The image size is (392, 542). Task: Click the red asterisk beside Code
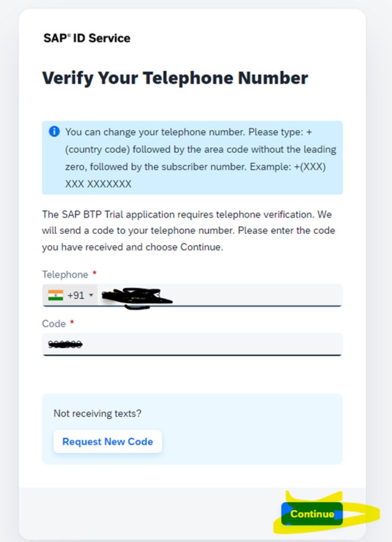[72, 322]
